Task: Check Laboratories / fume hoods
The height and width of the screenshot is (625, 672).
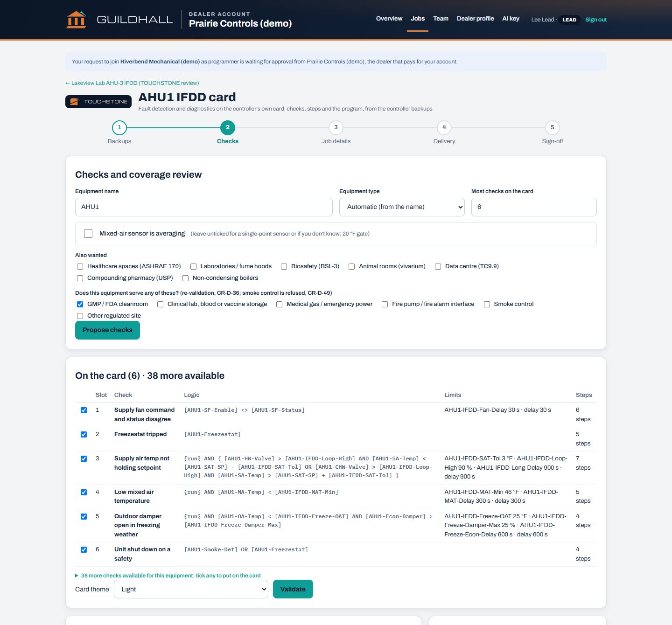Action: (x=193, y=266)
